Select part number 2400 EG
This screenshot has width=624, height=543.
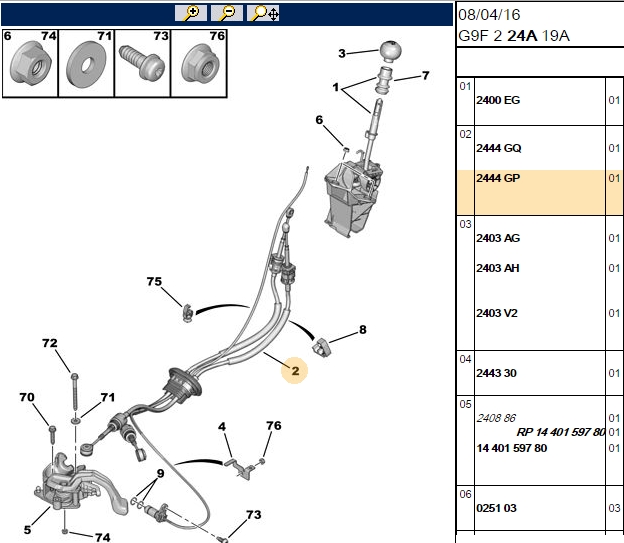coord(498,100)
